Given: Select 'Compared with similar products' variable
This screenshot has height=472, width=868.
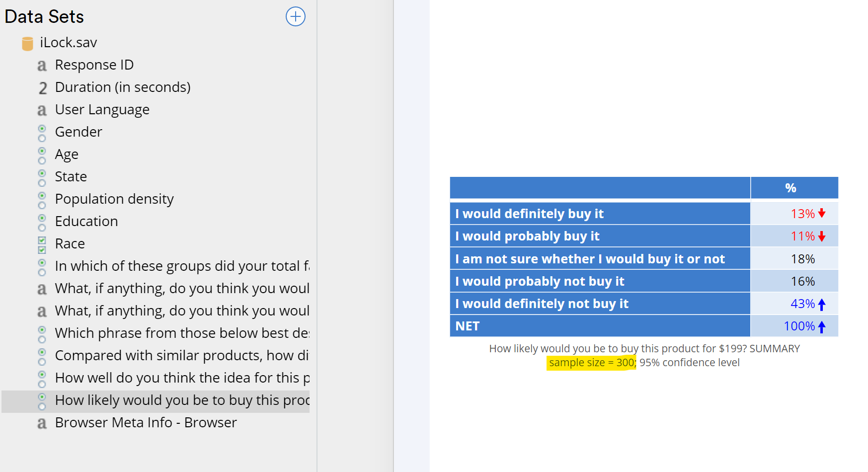Looking at the screenshot, I should pos(182,356).
